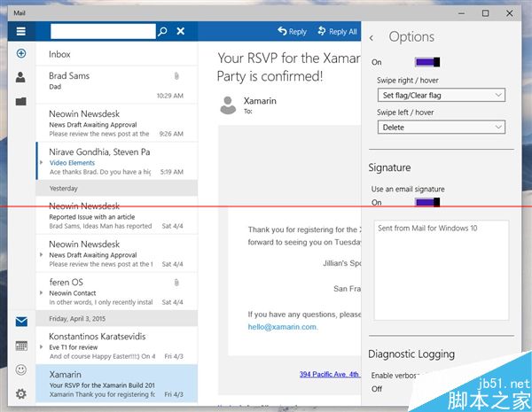Open Swipe right Set flag/Clear flag dropdown
The width and height of the screenshot is (532, 412).
pos(441,95)
